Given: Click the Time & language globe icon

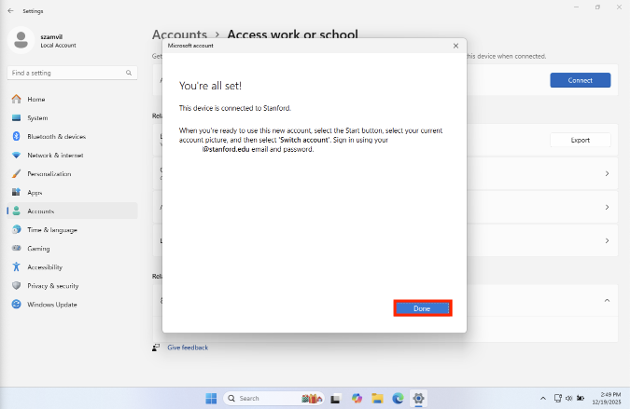Looking at the screenshot, I should [16, 229].
